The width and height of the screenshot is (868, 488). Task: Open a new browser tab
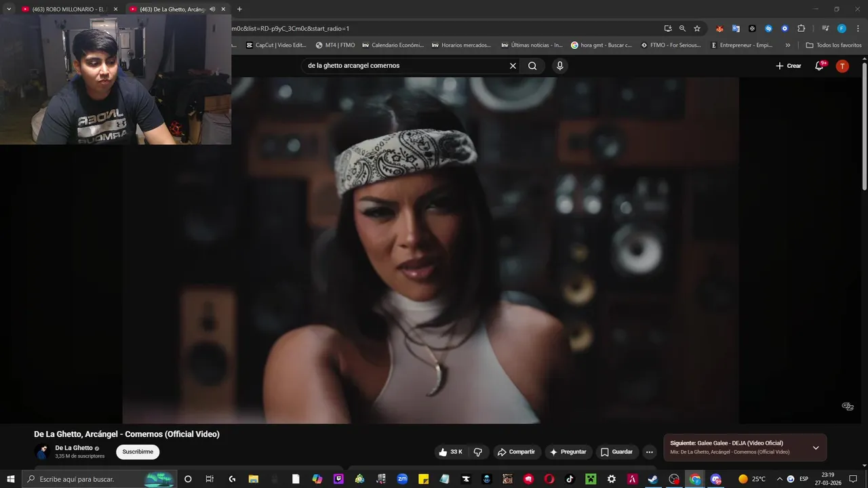239,9
